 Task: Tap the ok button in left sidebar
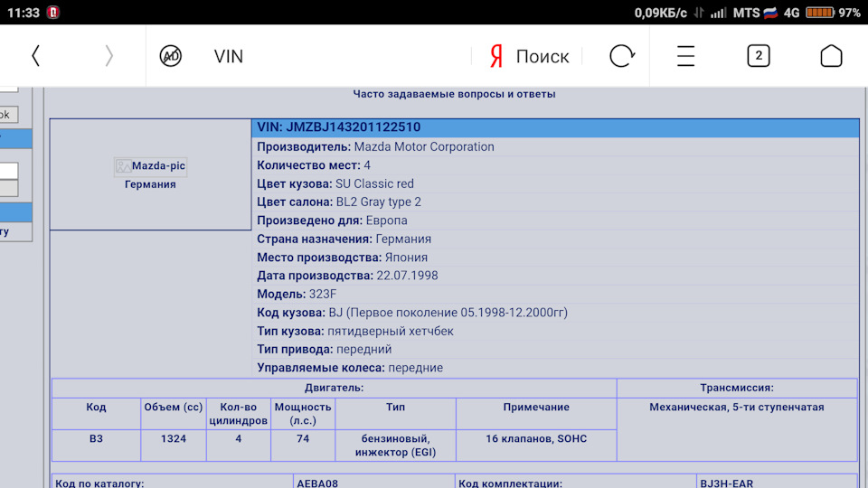tap(8, 115)
